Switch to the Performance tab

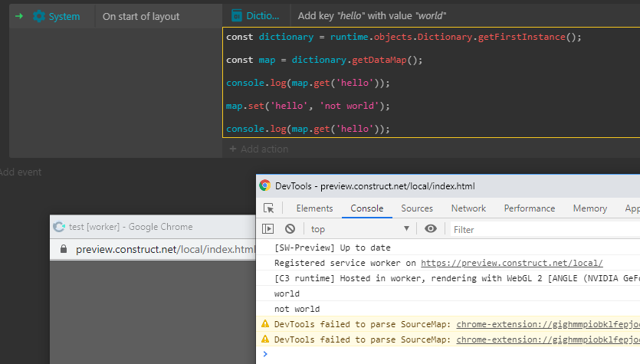point(530,208)
